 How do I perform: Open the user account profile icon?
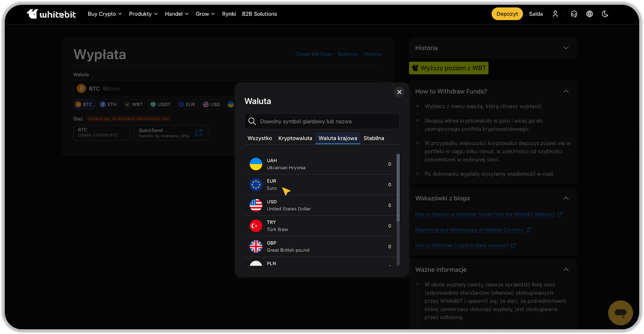555,14
